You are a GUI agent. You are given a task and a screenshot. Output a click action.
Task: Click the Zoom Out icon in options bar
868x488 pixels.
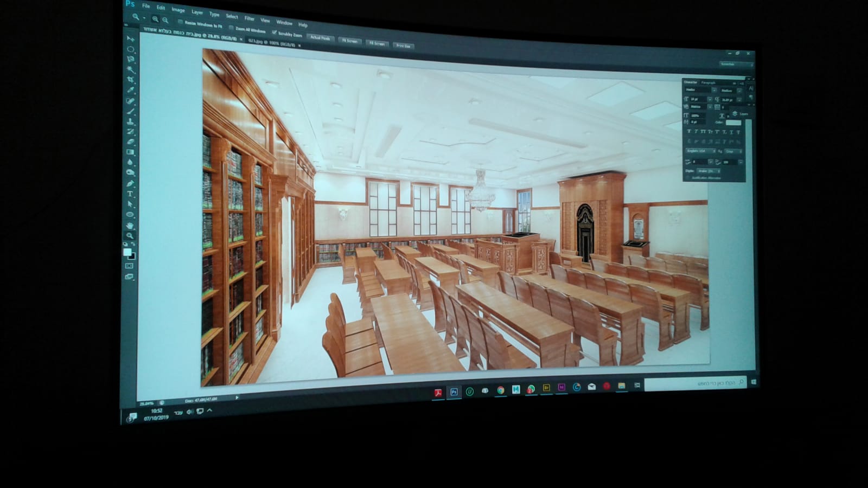165,20
